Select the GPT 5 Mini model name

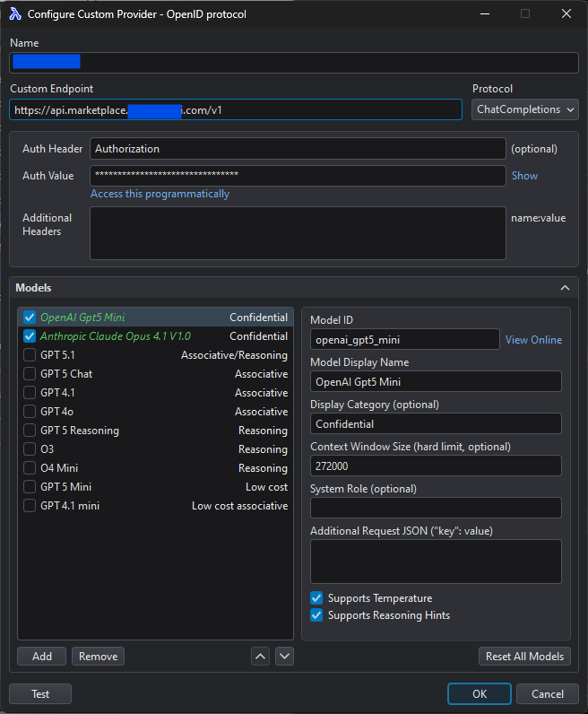click(66, 487)
